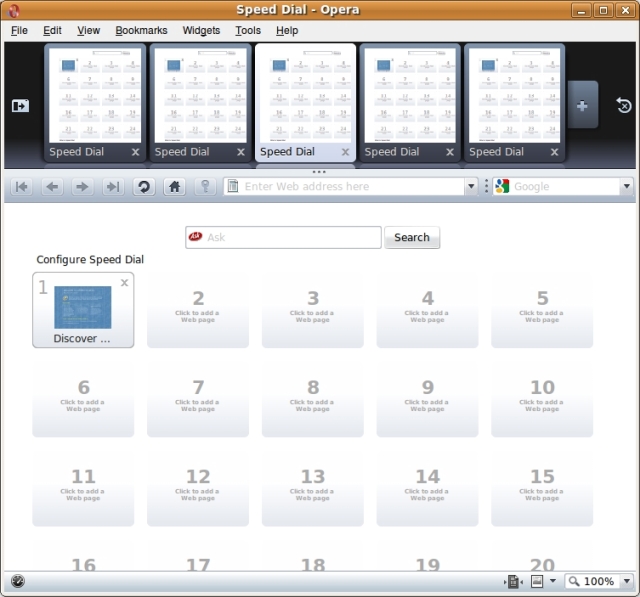The width and height of the screenshot is (640, 597).
Task: Add a web page to speed dial 11
Action: 83,489
